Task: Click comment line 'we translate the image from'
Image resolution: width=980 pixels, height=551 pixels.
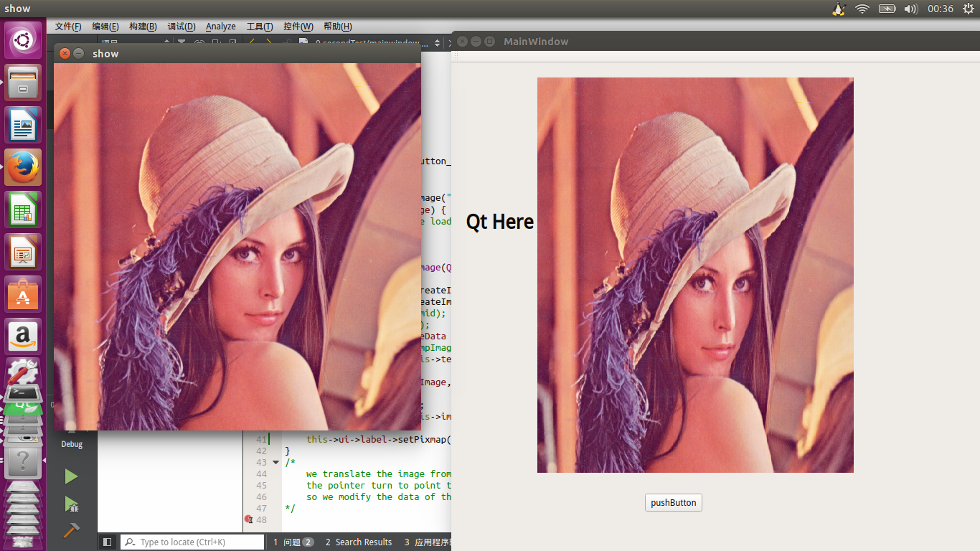Action: coord(379,474)
